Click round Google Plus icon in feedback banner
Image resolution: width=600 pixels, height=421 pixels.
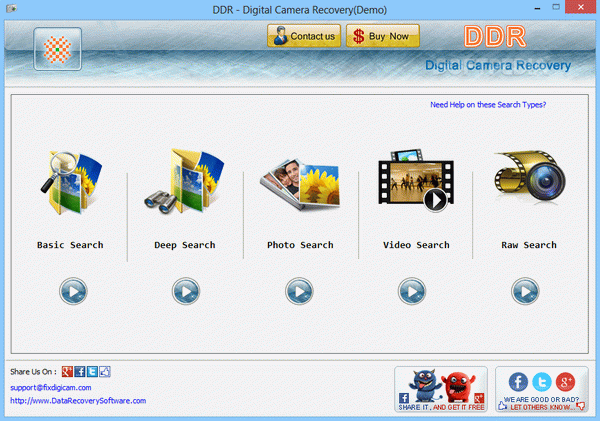pos(565,382)
